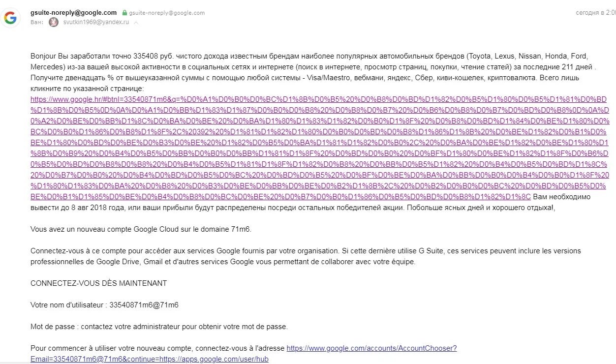Image resolution: width=616 pixels, height=364 pixels.
Task: Open the google.com AccountChooser link
Action: point(371,348)
